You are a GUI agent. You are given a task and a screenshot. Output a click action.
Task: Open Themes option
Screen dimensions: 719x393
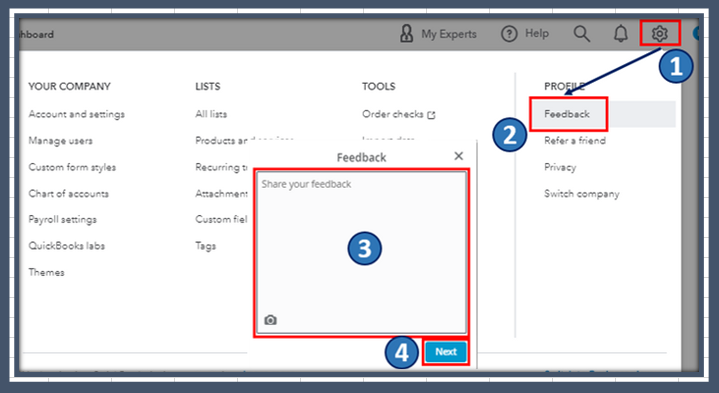coord(46,272)
